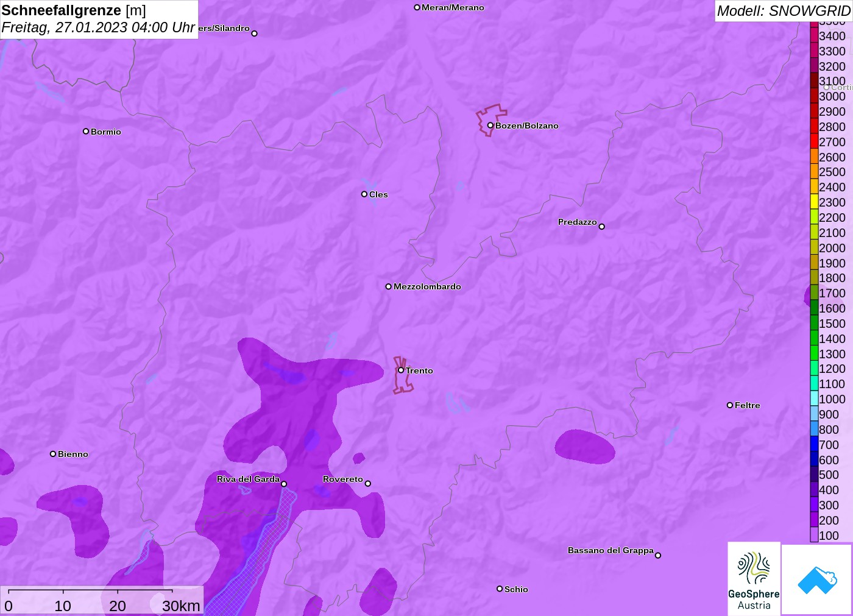The image size is (853, 616).
Task: Select the 2700 m red legend color
Action: pyautogui.click(x=814, y=141)
